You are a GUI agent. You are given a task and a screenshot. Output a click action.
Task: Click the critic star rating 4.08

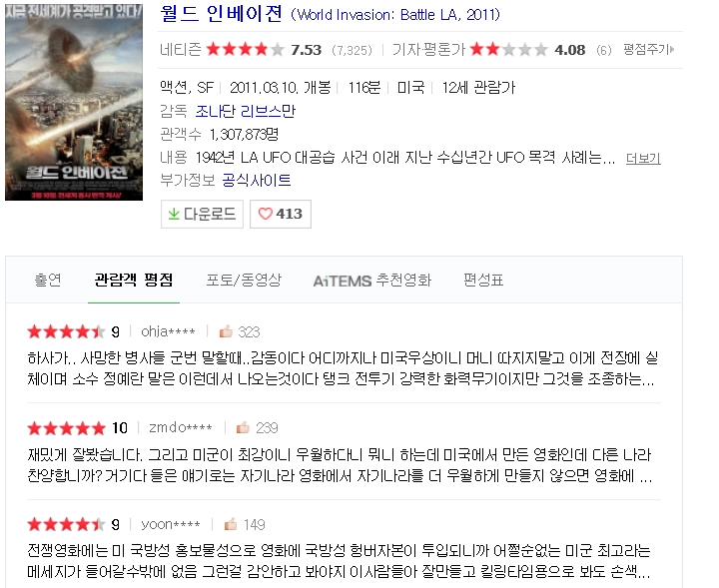(527, 49)
